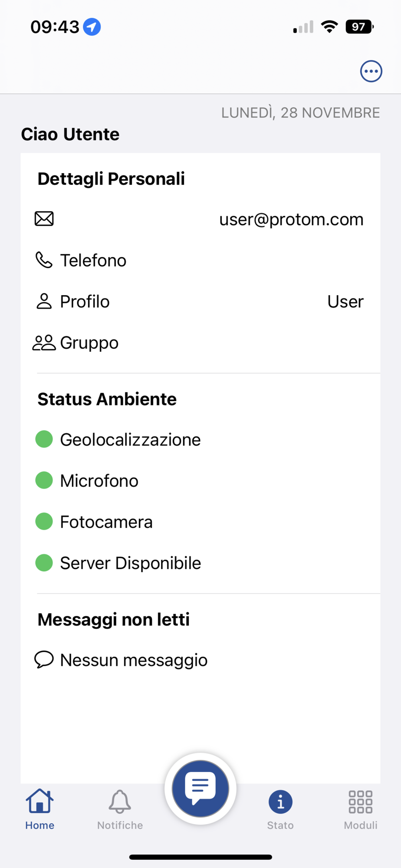Switch to the Notifiche tab

[120, 809]
